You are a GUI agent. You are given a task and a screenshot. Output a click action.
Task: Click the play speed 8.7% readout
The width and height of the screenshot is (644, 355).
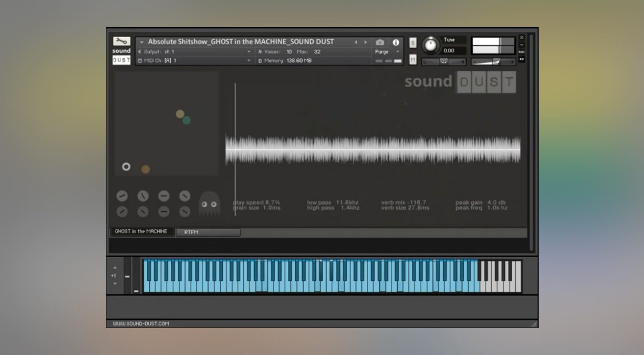pyautogui.click(x=256, y=202)
